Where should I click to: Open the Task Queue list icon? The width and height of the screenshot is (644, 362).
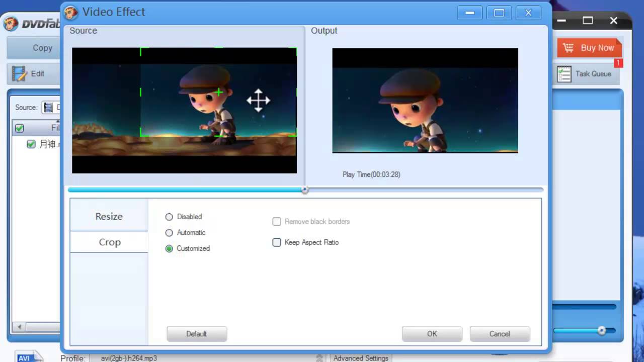click(565, 74)
